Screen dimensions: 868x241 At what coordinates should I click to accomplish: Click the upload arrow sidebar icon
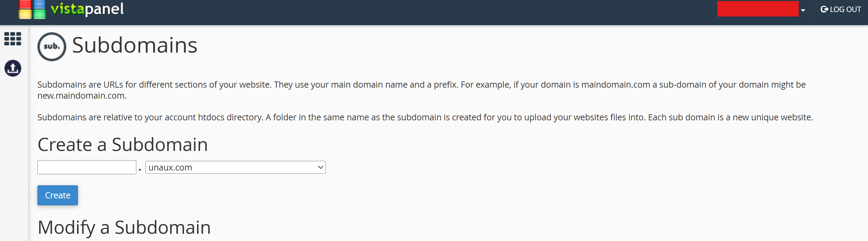(x=13, y=68)
